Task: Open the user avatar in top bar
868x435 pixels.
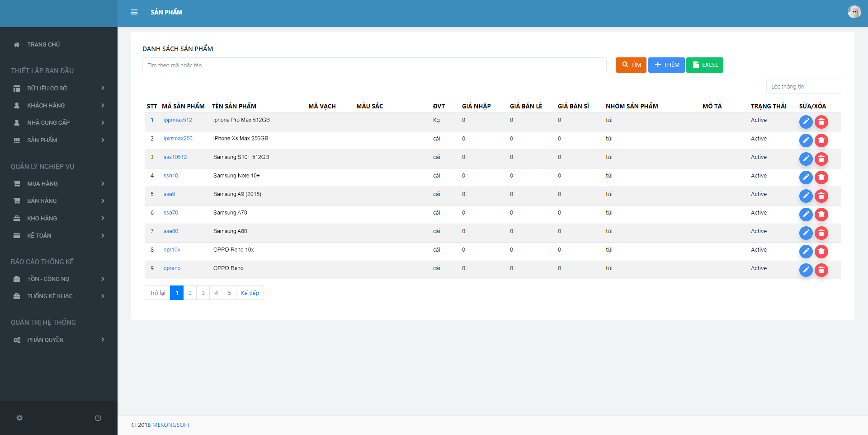Action: 854,12
